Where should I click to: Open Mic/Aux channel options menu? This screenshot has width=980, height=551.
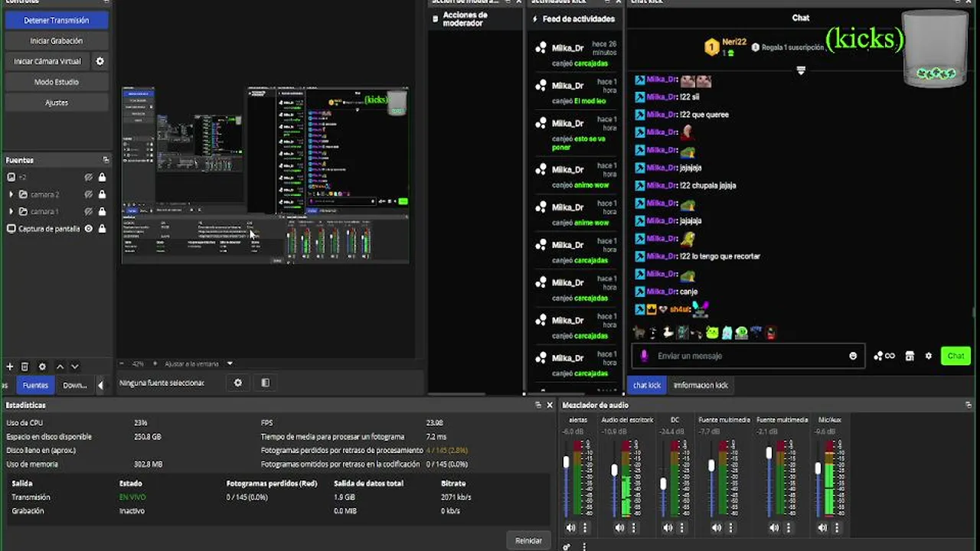tap(837, 527)
